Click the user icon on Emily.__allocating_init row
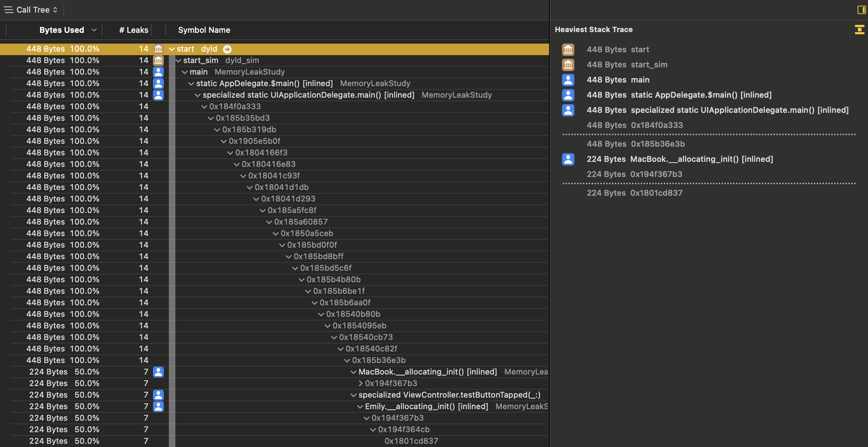Screen dimensions: 868x447 point(158,407)
